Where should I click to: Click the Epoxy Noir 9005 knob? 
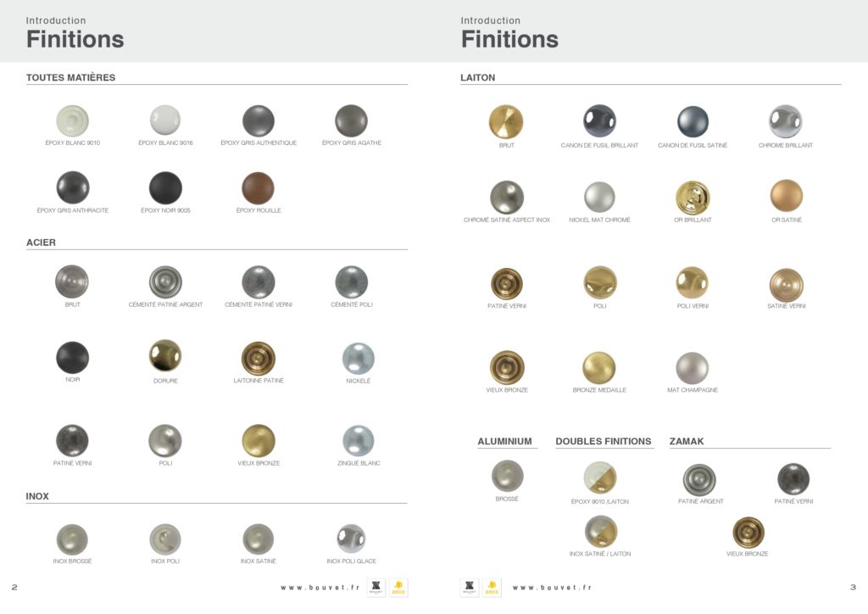click(165, 188)
